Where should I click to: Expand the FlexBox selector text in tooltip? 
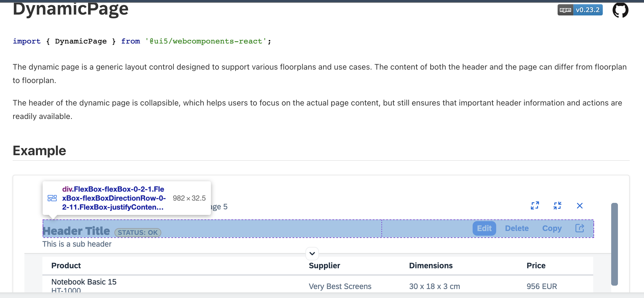(x=113, y=198)
